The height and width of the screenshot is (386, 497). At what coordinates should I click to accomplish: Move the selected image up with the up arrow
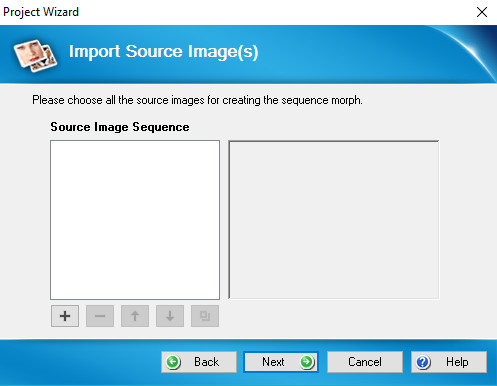(135, 316)
